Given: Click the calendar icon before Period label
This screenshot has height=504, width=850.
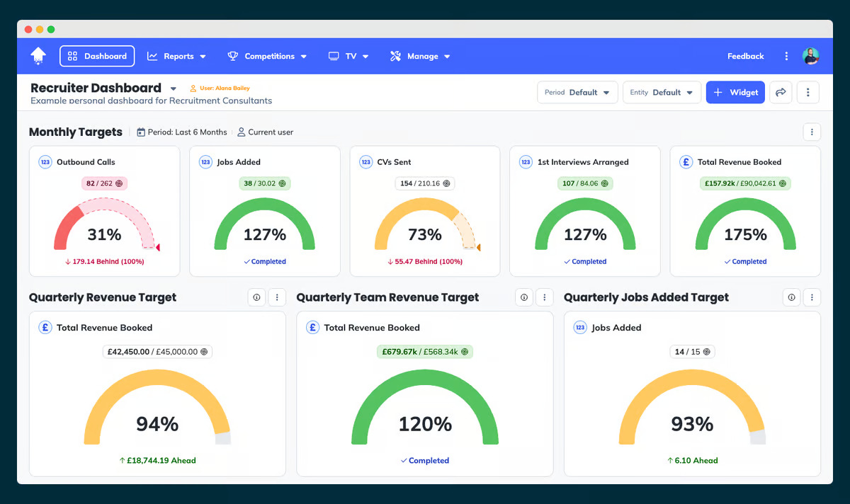Looking at the screenshot, I should click(141, 132).
